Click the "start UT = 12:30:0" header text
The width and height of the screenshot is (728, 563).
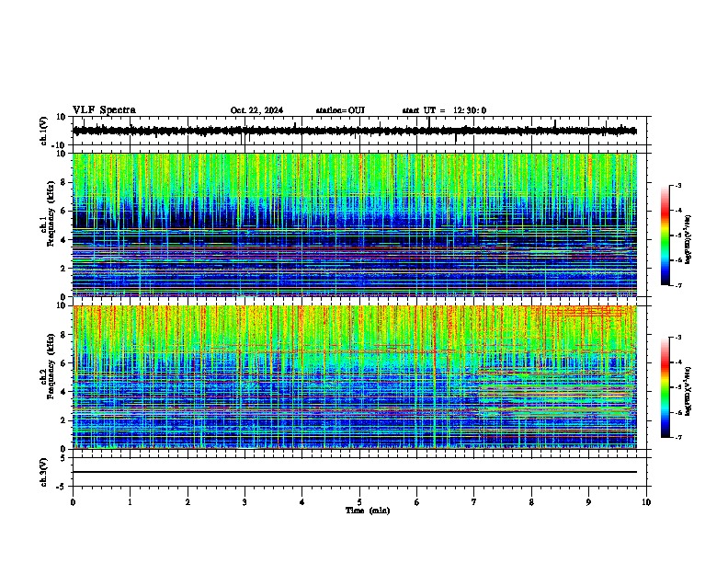click(x=444, y=110)
